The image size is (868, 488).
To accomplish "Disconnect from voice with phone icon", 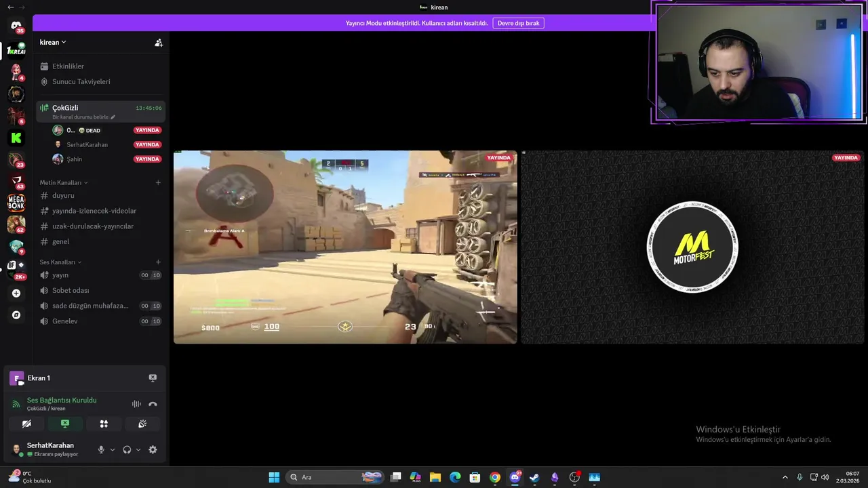I will pos(153,404).
